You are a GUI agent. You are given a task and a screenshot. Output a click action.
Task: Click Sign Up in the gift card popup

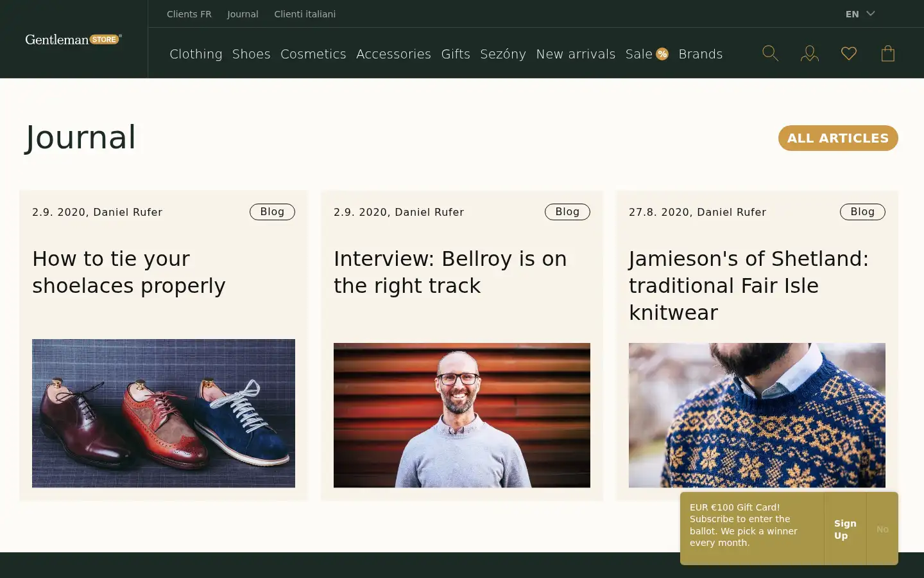pos(845,529)
